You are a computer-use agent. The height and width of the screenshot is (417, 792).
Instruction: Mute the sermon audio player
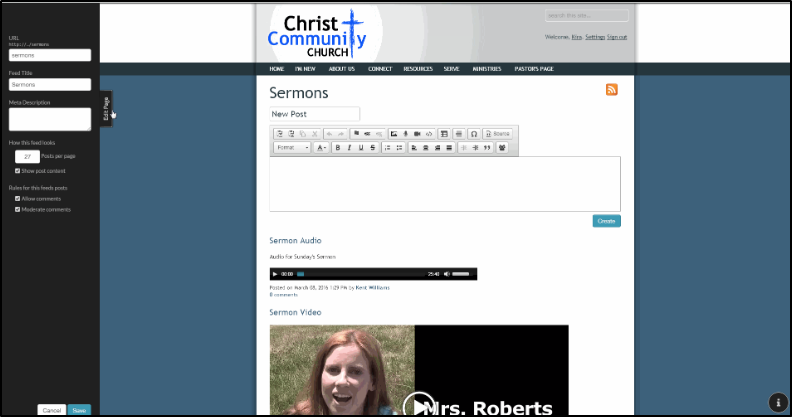click(x=446, y=273)
